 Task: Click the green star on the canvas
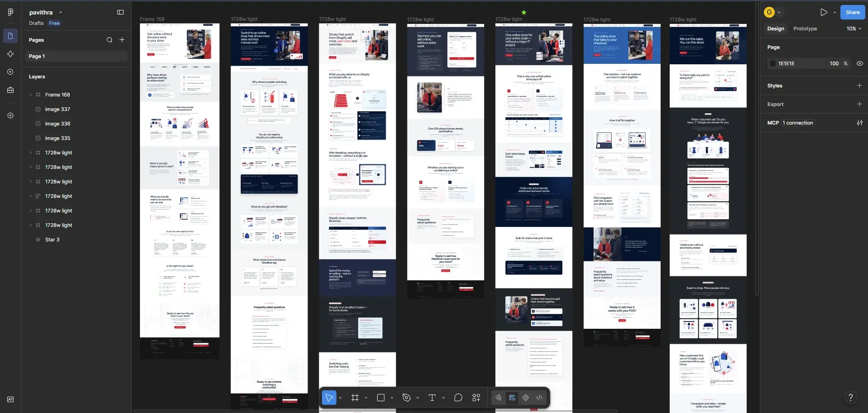pyautogui.click(x=524, y=12)
